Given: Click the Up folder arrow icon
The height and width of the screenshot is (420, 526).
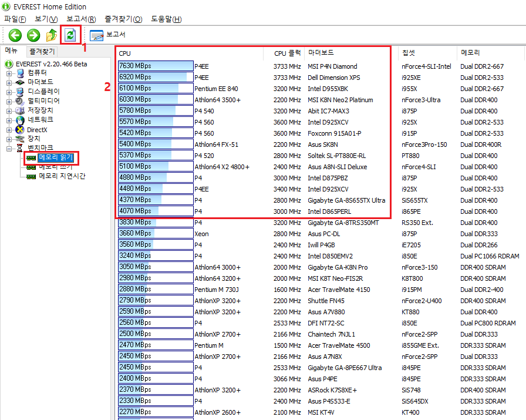Looking at the screenshot, I should 52,35.
